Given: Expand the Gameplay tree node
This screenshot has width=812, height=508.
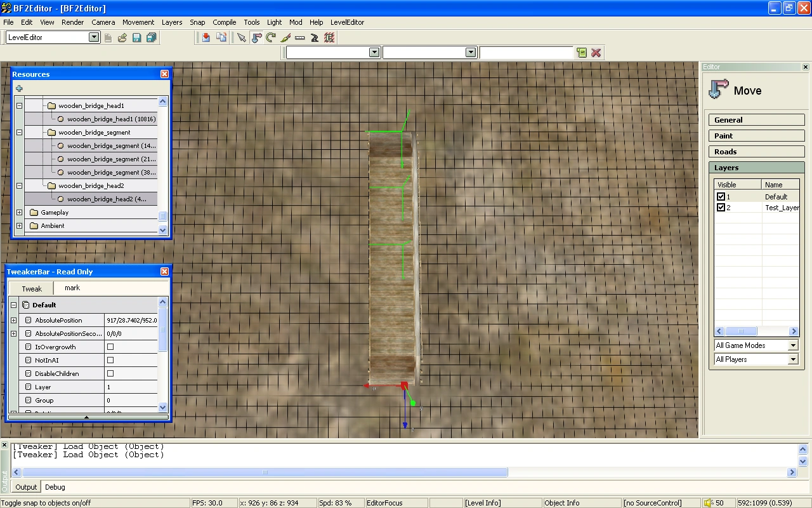Looking at the screenshot, I should pos(19,213).
